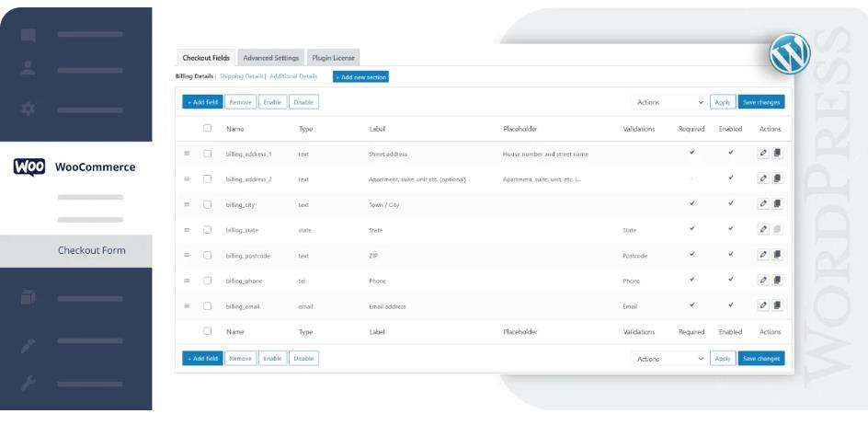
Task: Click 'House number and street name' placeholder text
Action: point(546,154)
